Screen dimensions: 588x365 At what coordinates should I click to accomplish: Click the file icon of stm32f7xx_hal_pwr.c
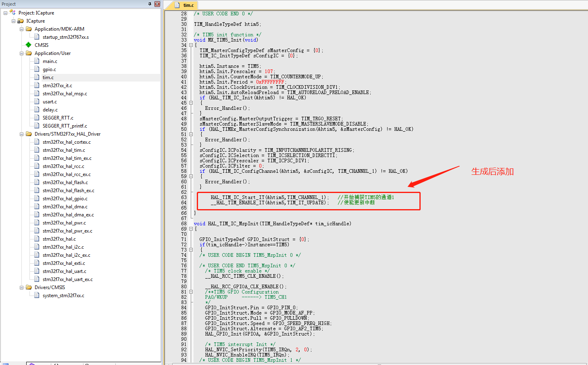[x=37, y=222]
